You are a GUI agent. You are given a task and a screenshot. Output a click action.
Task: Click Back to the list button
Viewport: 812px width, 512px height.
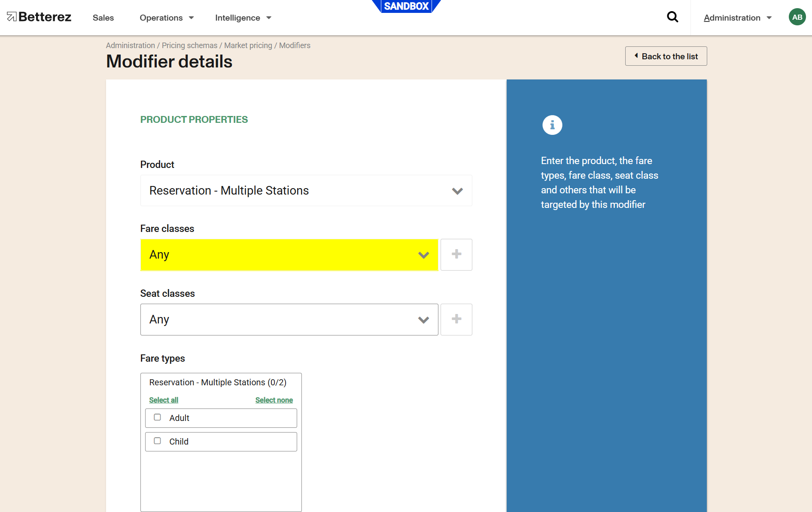coord(666,56)
